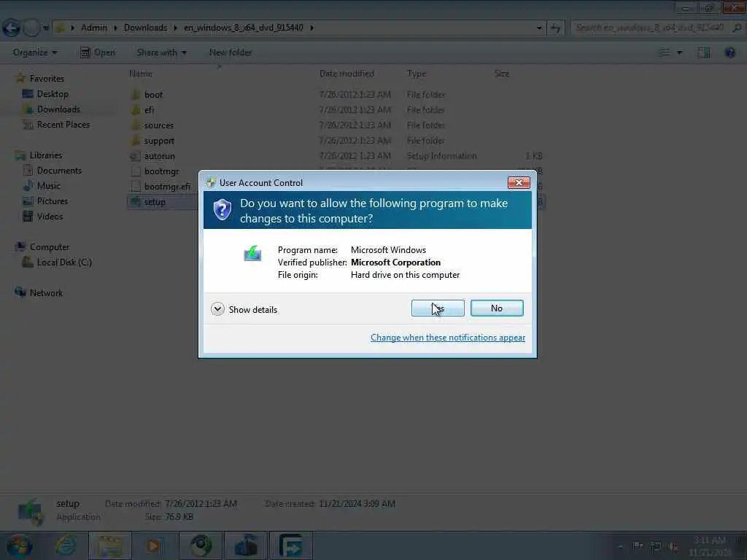Click Open in Explorer toolbar
Image resolution: width=747 pixels, height=560 pixels.
(x=98, y=52)
